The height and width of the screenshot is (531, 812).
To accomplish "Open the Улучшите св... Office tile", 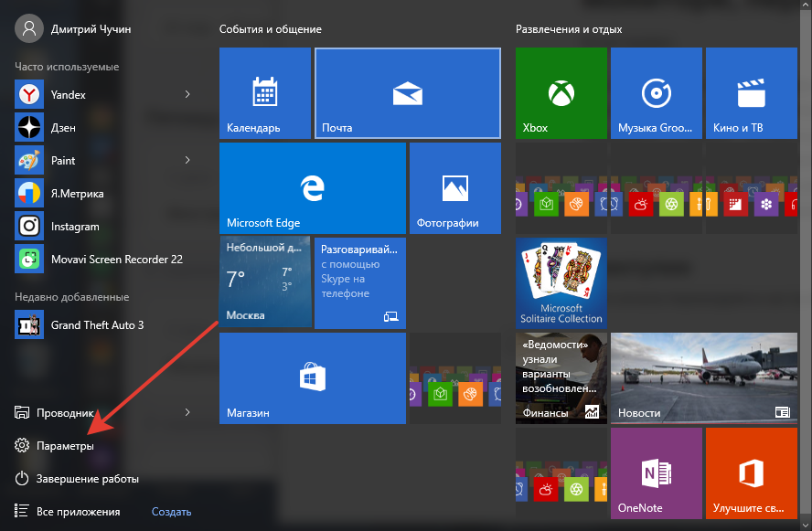I will pyautogui.click(x=752, y=473).
